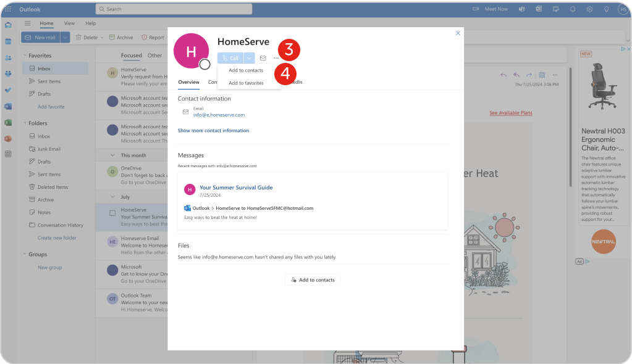Launch Excel from the left rail
Image resolution: width=632 pixels, height=364 pixels.
point(8,123)
